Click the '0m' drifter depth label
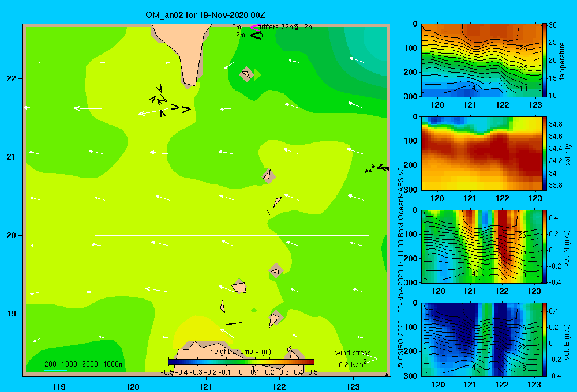Viewport: 577px width, 392px height. 237,27
